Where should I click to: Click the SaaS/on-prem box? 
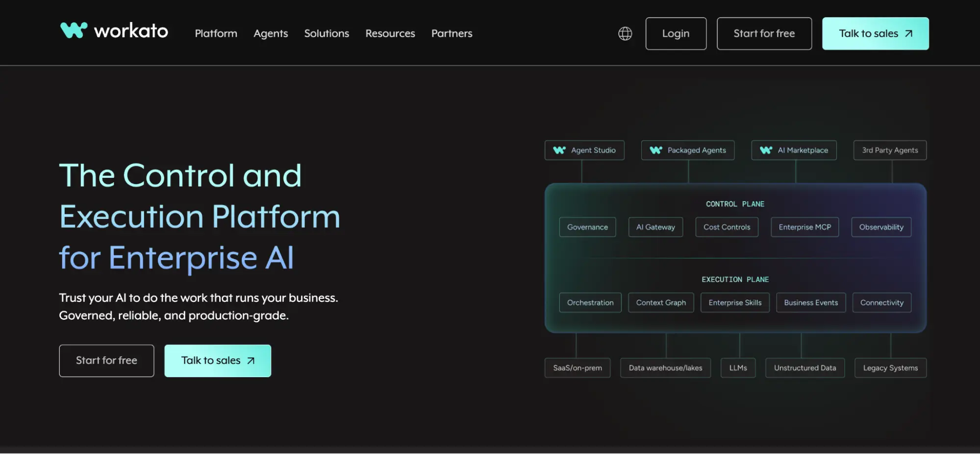(x=578, y=368)
